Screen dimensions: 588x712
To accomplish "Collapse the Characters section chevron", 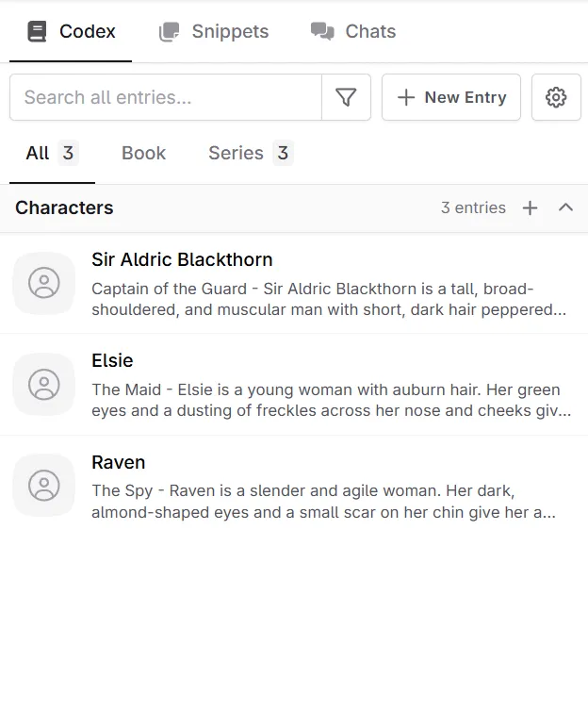I will pyautogui.click(x=565, y=207).
